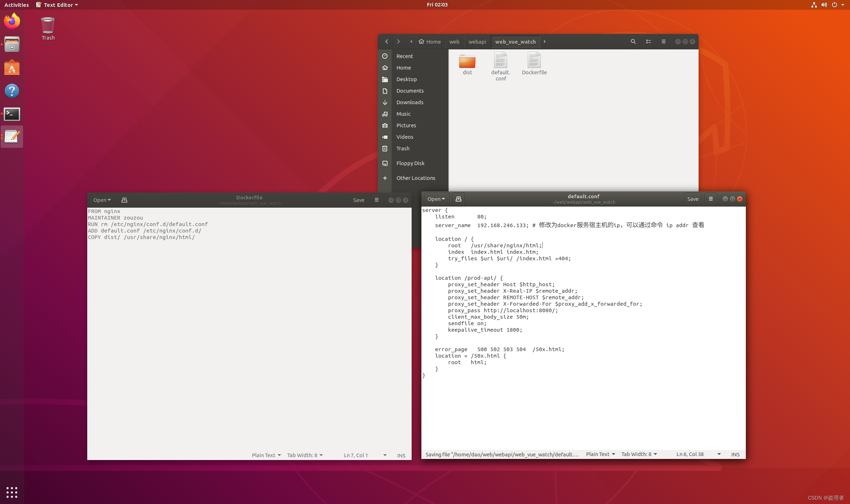Launch Firefox from the dock
The image size is (850, 504).
(12, 21)
